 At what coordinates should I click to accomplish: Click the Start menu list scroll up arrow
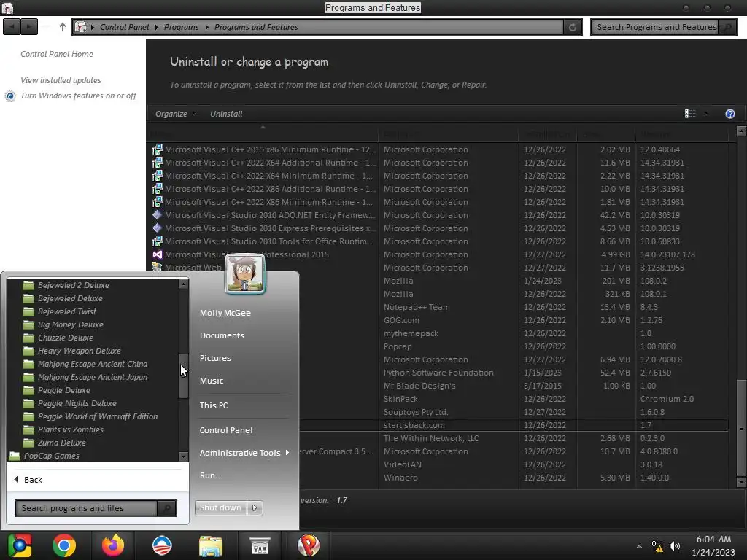tap(183, 284)
